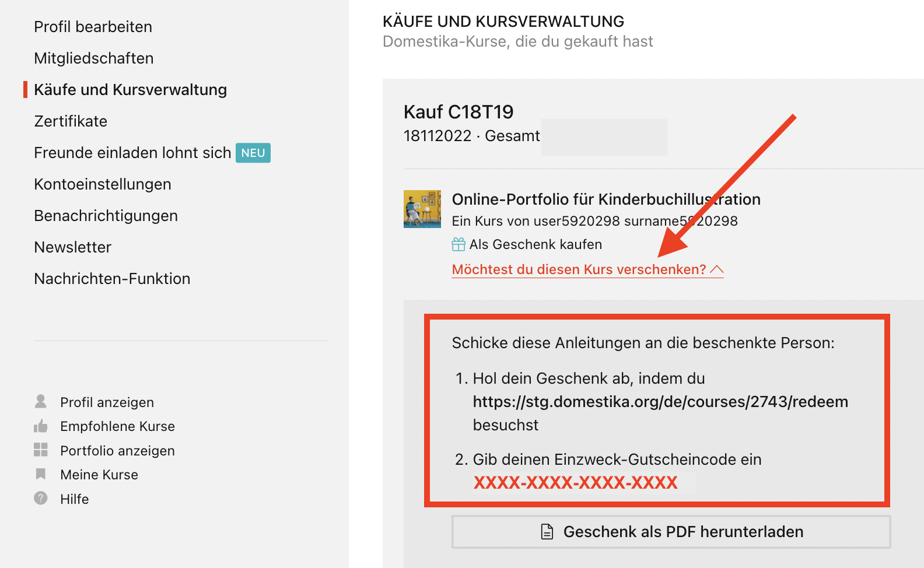Click course title Online-Portfolio für Kinderbuchillustration

pos(606,199)
